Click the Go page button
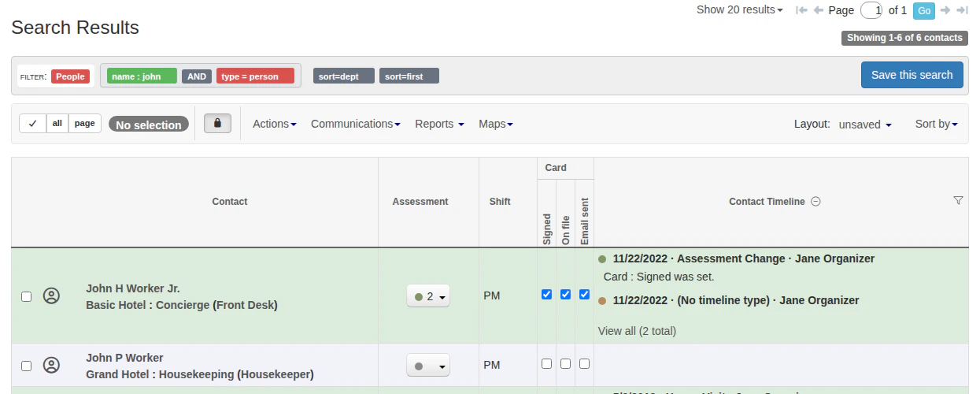The width and height of the screenshot is (980, 394). pos(923,10)
